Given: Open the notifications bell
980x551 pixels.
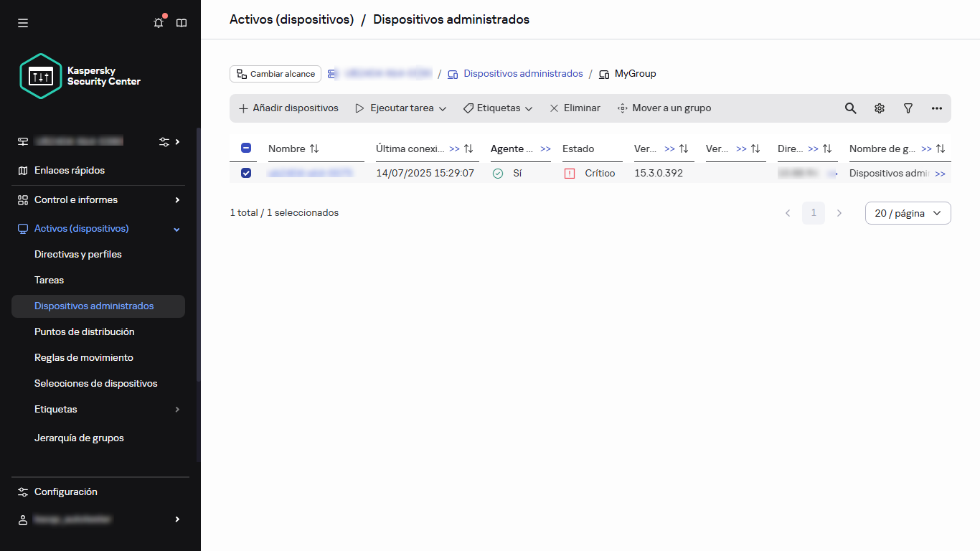Looking at the screenshot, I should click(x=158, y=22).
